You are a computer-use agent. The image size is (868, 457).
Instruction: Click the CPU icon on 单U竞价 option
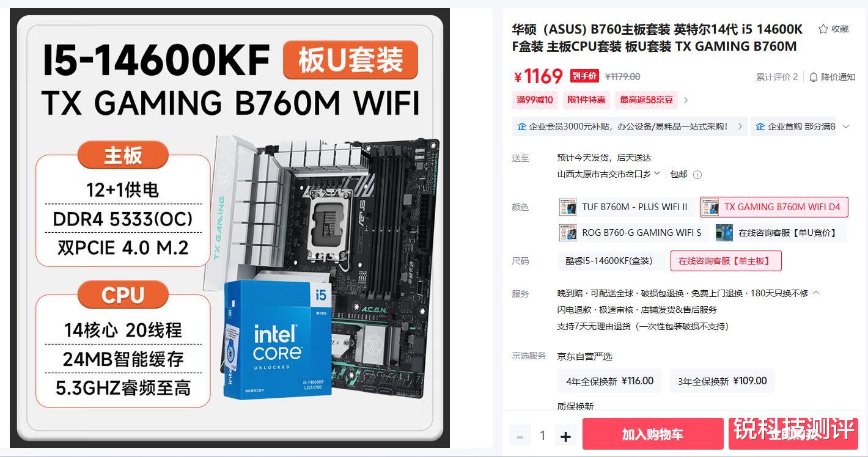coord(724,233)
